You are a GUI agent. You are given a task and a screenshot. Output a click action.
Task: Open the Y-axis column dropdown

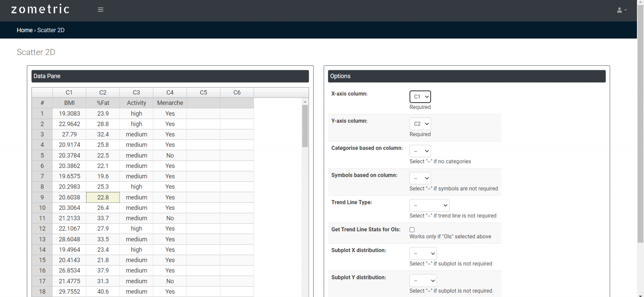(420, 124)
